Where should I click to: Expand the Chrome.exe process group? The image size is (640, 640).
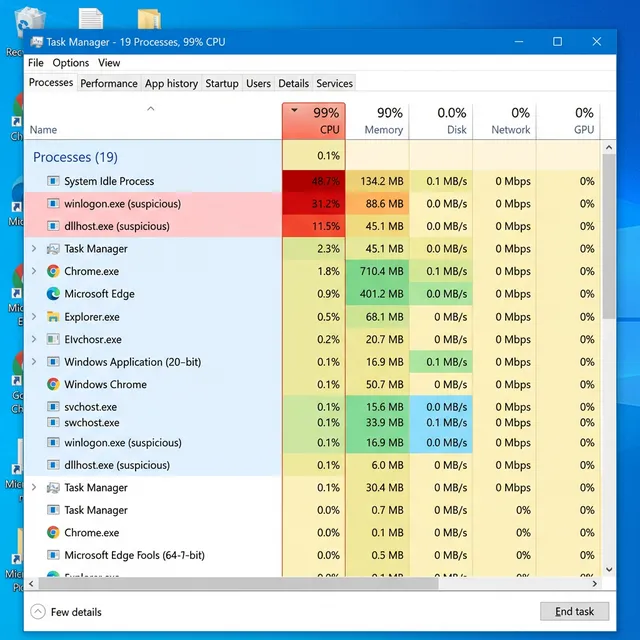coord(34,272)
